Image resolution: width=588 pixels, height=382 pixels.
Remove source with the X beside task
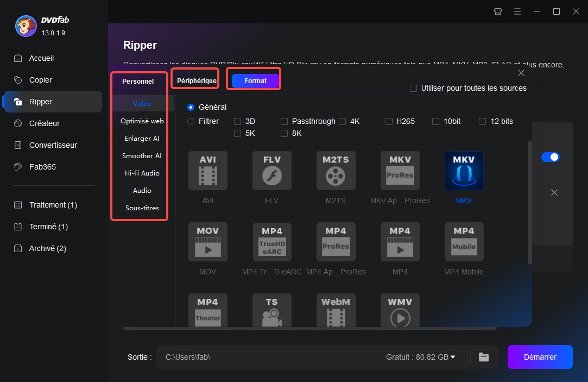point(554,192)
